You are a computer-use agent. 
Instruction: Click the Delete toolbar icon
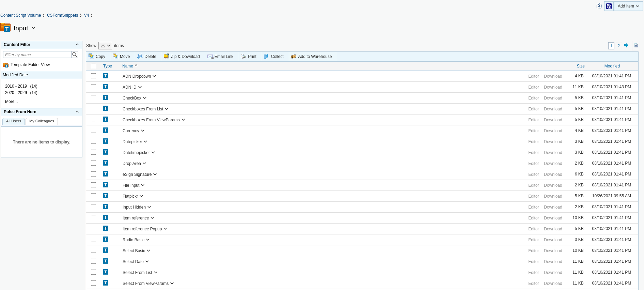click(x=140, y=57)
